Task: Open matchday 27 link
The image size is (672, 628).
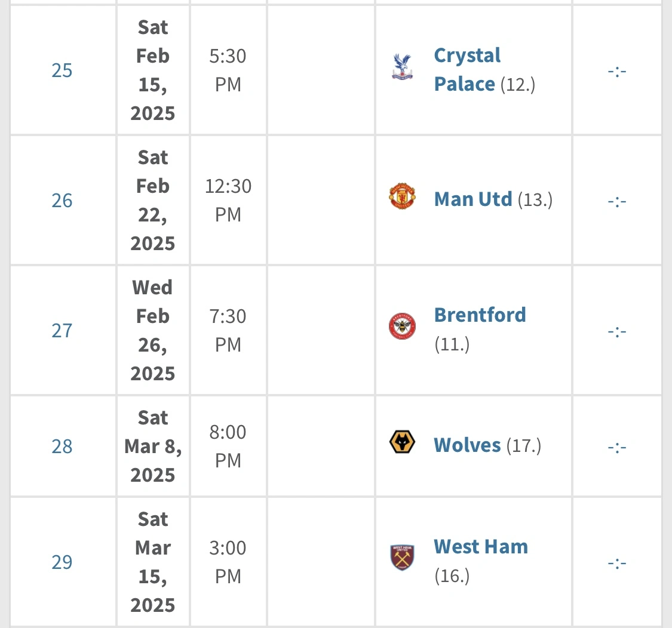Action: coord(62,330)
